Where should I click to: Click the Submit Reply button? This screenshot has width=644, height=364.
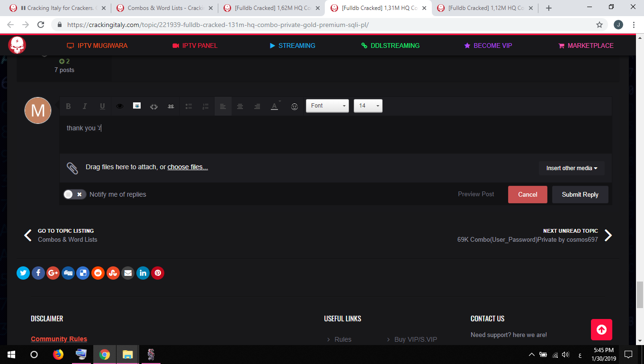pos(580,194)
